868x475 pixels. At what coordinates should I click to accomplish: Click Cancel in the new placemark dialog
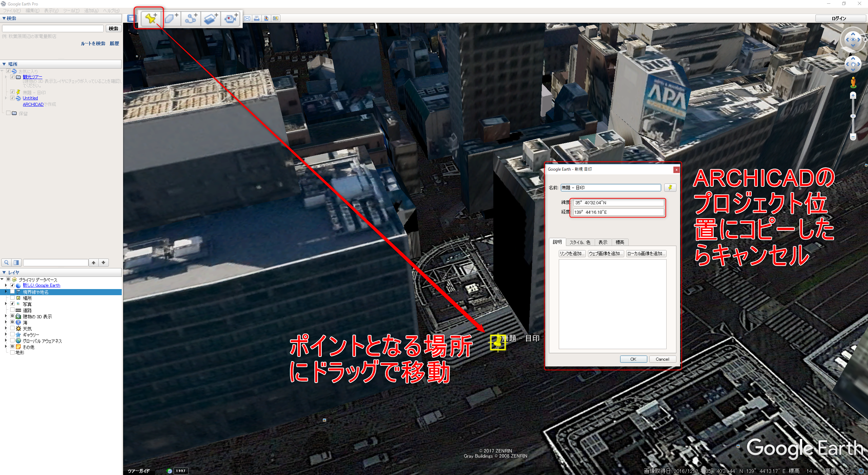coord(662,359)
